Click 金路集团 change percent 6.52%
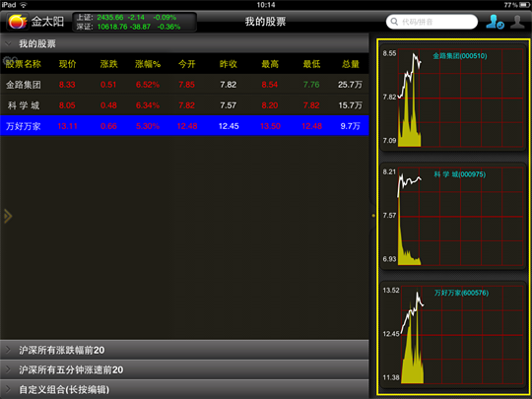 coord(148,85)
